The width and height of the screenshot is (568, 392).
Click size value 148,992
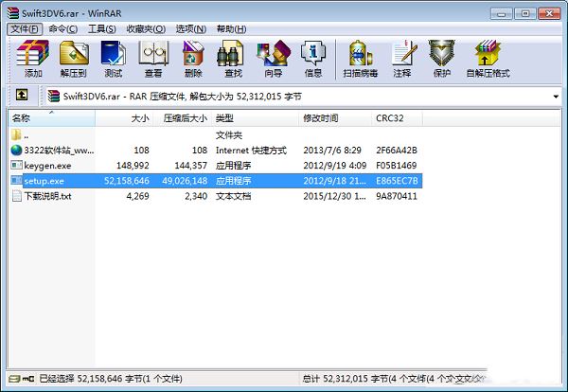coord(133,166)
